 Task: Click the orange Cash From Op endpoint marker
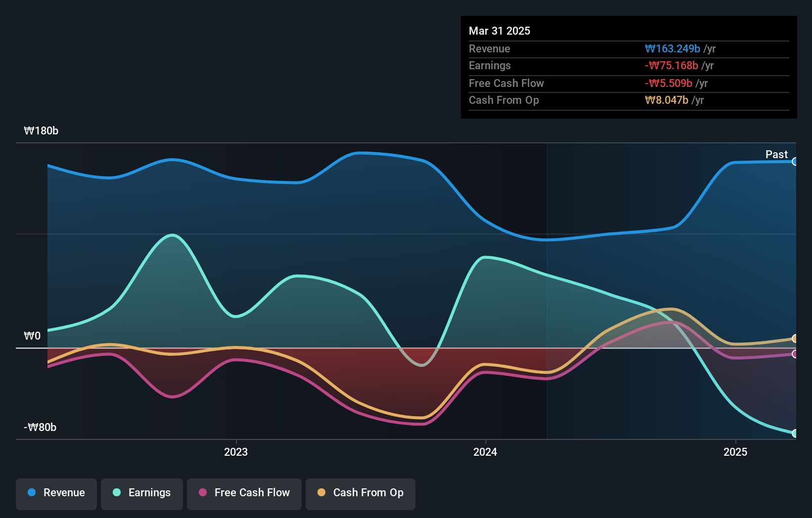795,339
